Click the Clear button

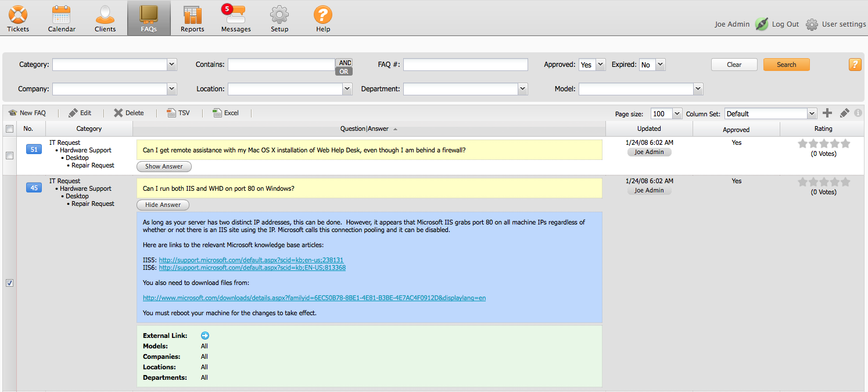(x=734, y=65)
